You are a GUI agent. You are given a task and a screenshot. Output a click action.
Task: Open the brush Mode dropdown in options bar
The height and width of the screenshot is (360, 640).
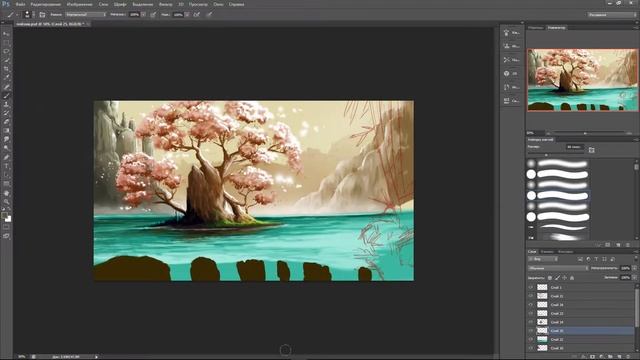tap(86, 14)
